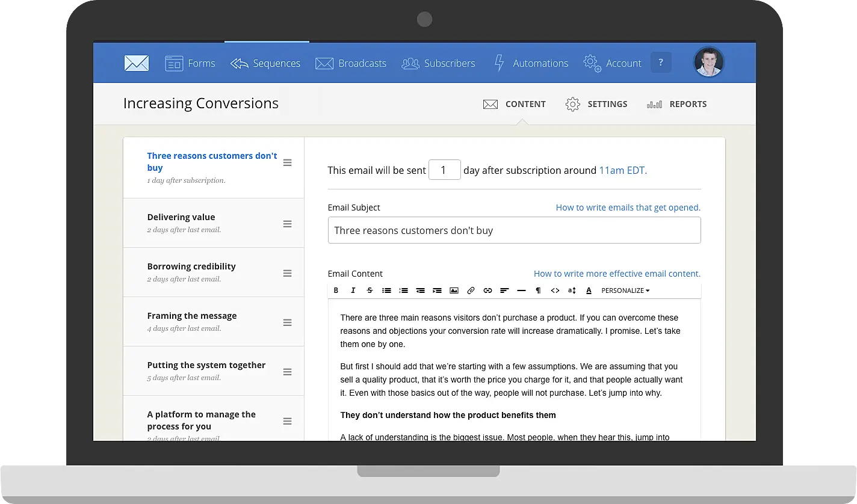The height and width of the screenshot is (504, 857).
Task: Open the Broadcasts section
Action: pos(351,63)
